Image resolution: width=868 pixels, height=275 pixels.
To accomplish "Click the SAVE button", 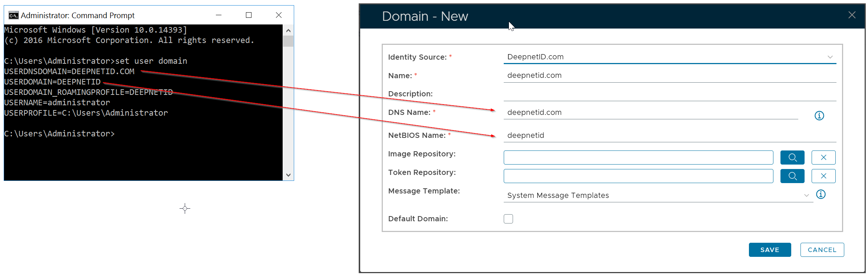I will point(770,250).
